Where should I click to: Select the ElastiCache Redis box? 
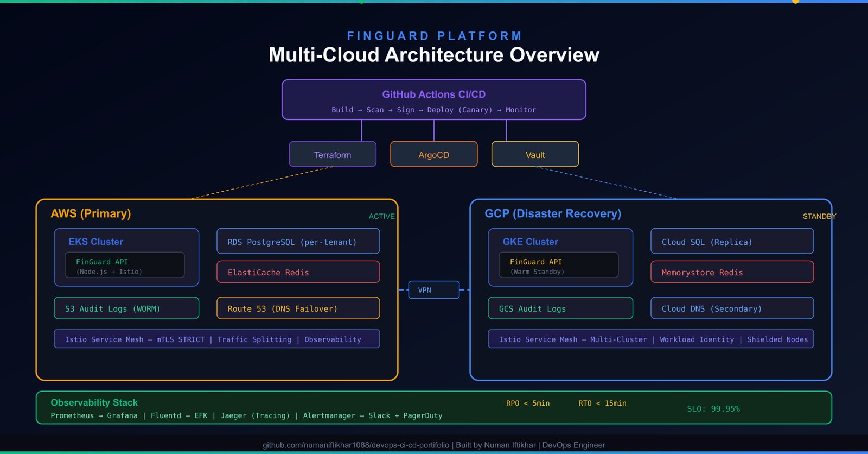(x=298, y=272)
